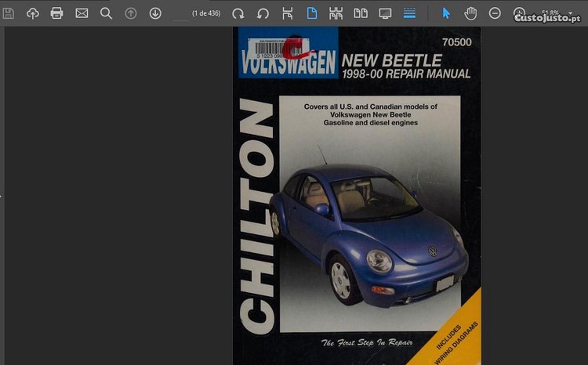Screen dimensions: 588x365
Task: Click the save file icon
Action: coord(9,13)
